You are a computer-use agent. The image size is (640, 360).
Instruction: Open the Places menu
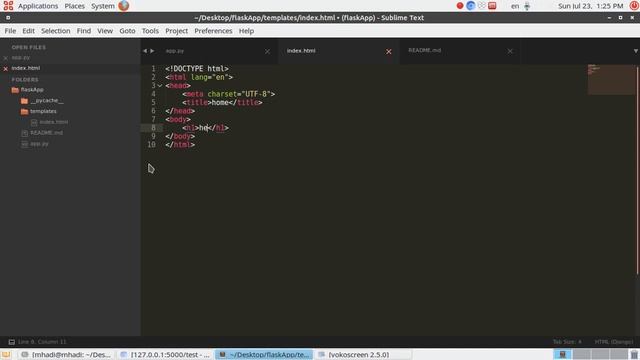[74, 6]
